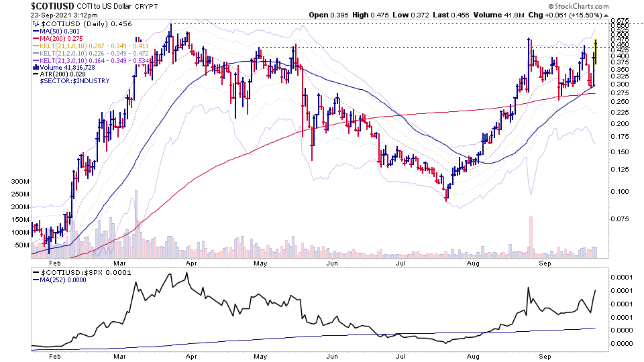Click the MA(252) 0.0000 legend entry

[x=63, y=280]
